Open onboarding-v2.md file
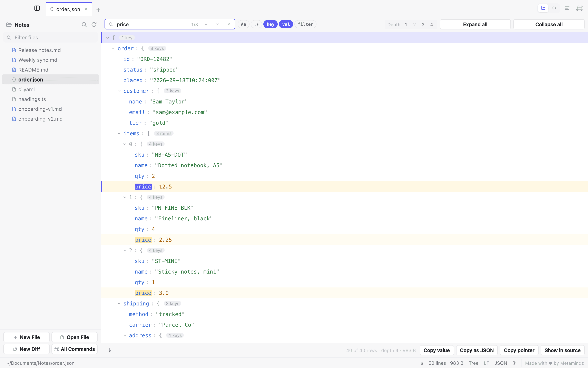This screenshot has width=588, height=368. (50, 119)
